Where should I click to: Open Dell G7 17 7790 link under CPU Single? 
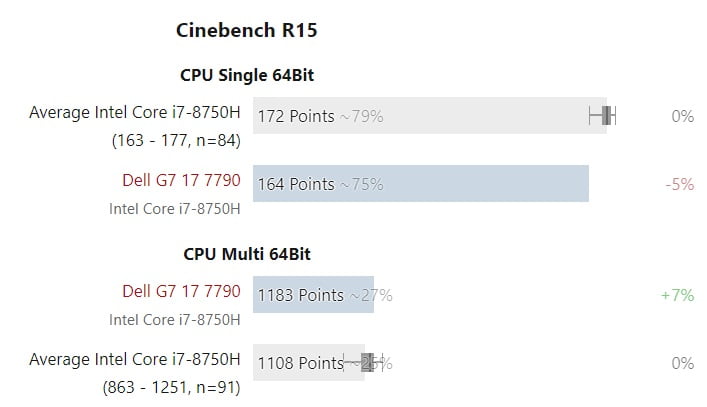(181, 181)
